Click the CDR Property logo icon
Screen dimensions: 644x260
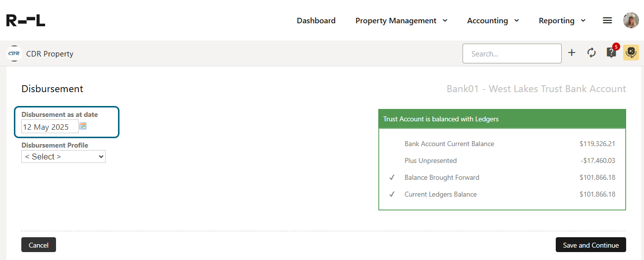point(14,53)
